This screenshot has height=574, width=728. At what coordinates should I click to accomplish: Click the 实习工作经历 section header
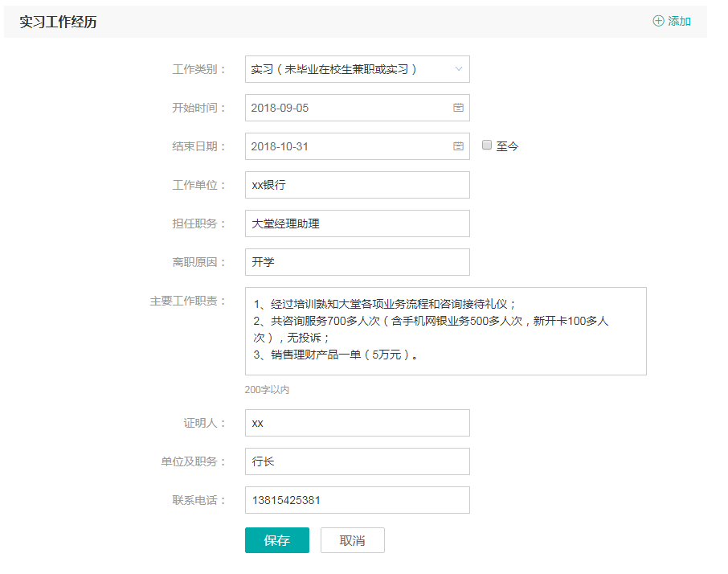click(x=58, y=23)
